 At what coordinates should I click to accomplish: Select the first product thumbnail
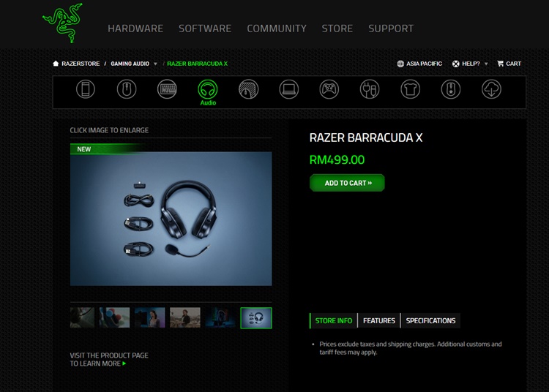click(x=82, y=317)
